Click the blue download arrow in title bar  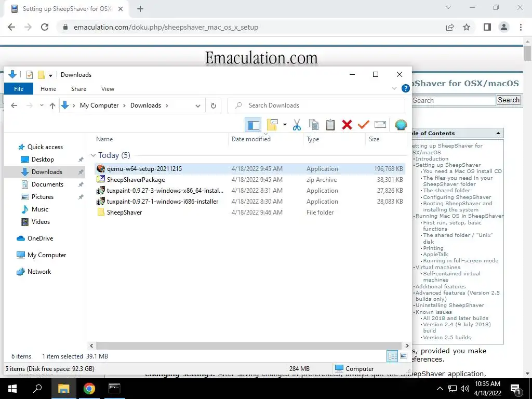click(x=12, y=74)
